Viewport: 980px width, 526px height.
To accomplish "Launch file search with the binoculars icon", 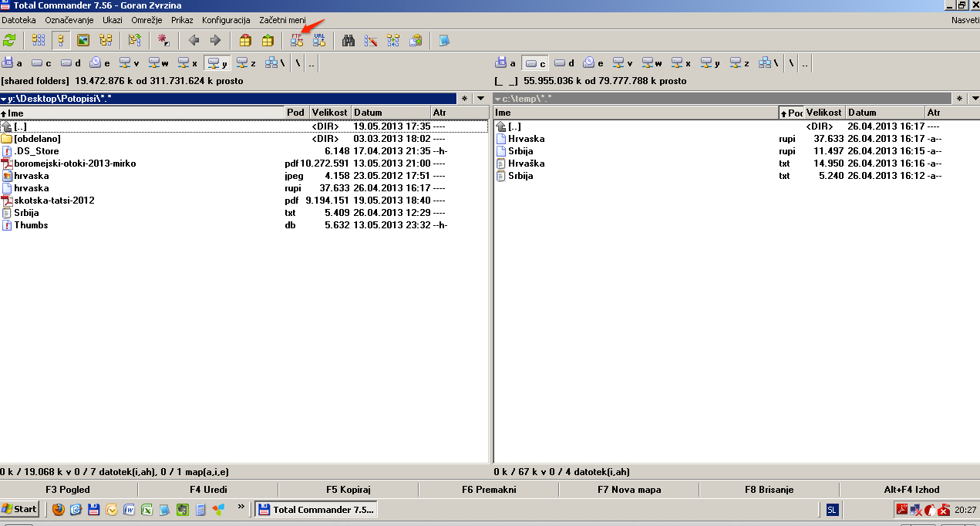I will [349, 40].
